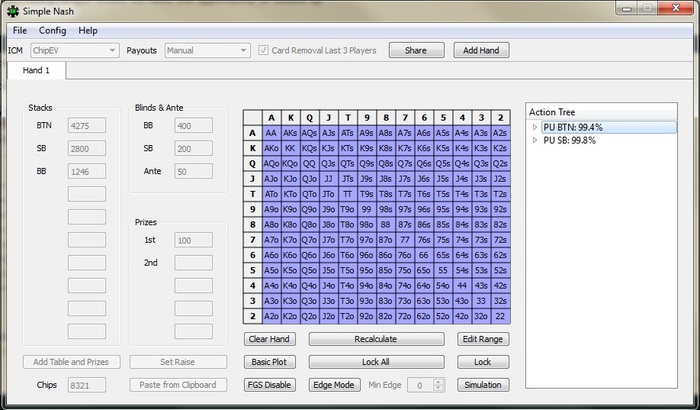The image size is (700, 410).
Task: Expand the PU SB: 99.8% tree node
Action: pos(535,140)
